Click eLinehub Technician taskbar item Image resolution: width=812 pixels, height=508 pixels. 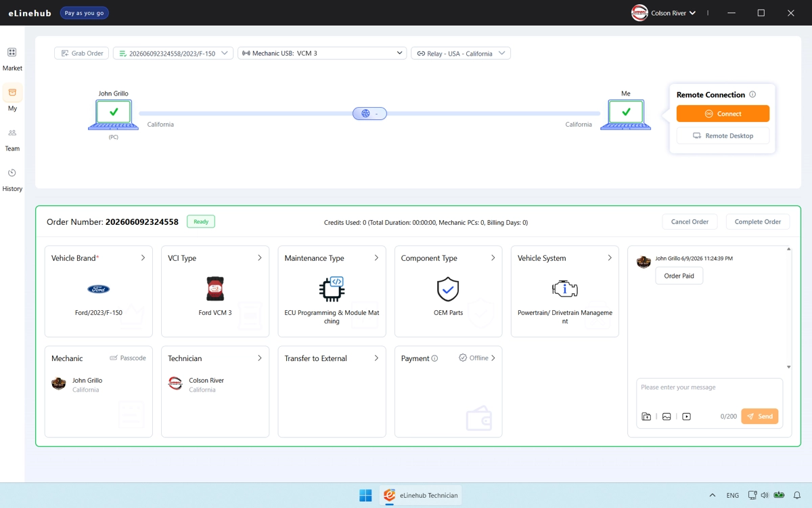pyautogui.click(x=420, y=495)
